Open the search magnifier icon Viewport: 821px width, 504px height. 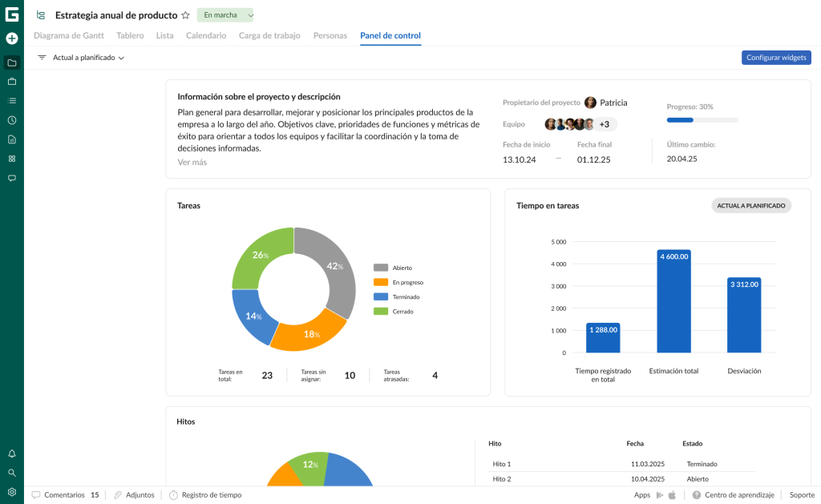[11, 473]
